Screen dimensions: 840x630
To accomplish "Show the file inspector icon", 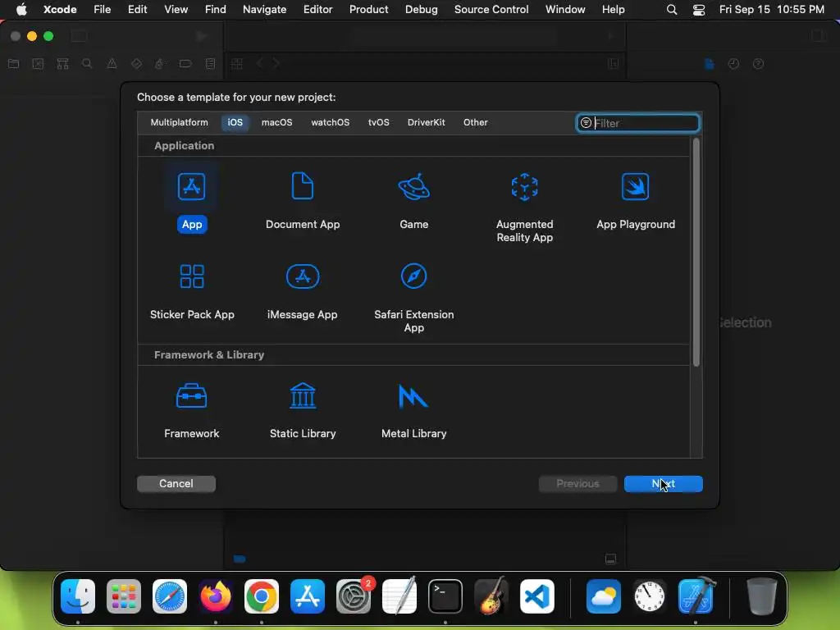I will pos(709,64).
